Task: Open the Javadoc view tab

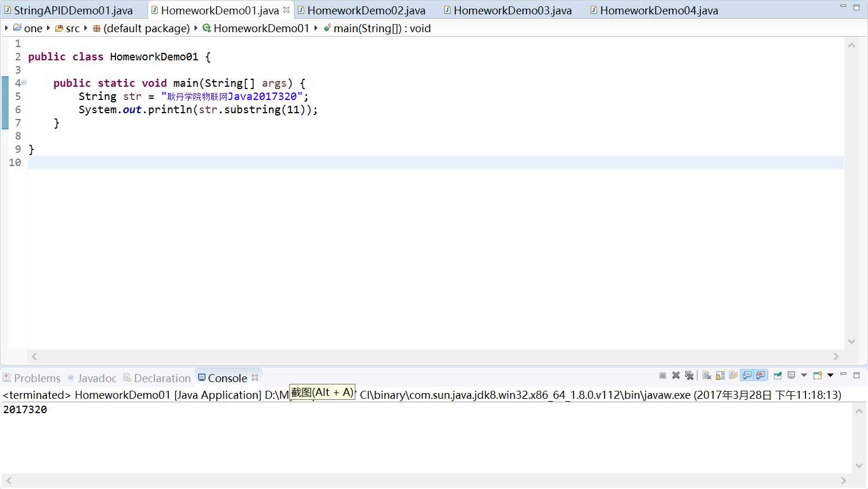Action: tap(92, 378)
